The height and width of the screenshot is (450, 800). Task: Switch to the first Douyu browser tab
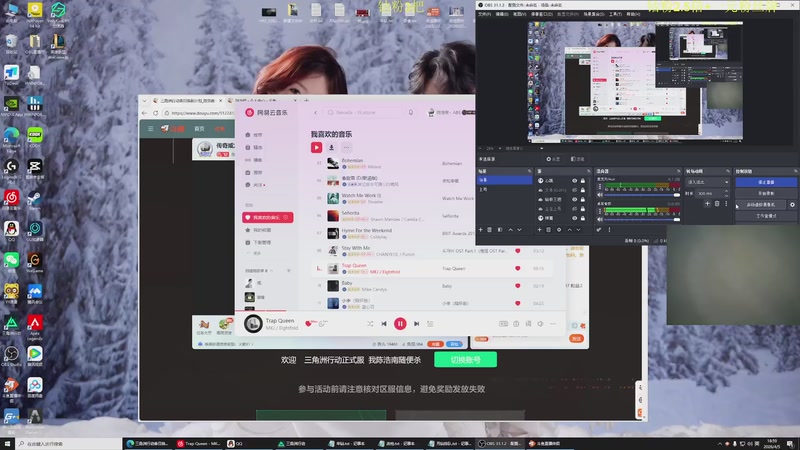pyautogui.click(x=188, y=101)
